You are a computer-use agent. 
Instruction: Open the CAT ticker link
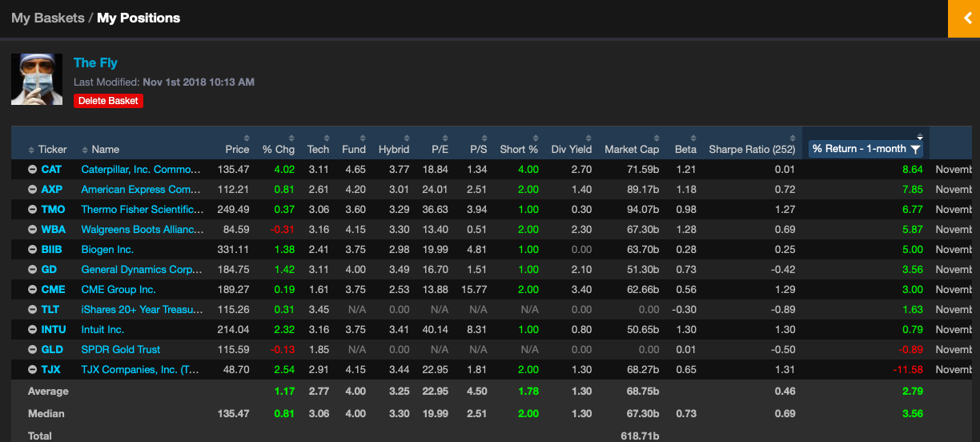tap(51, 170)
